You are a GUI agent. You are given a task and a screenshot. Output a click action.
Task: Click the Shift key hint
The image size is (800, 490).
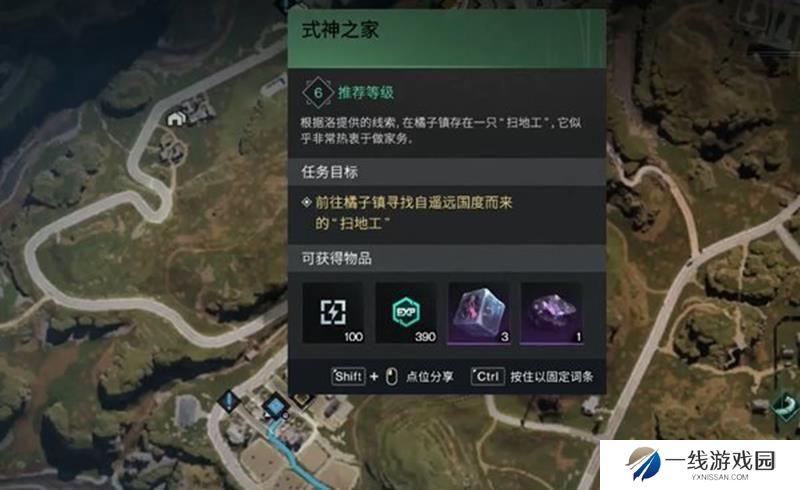coord(348,377)
